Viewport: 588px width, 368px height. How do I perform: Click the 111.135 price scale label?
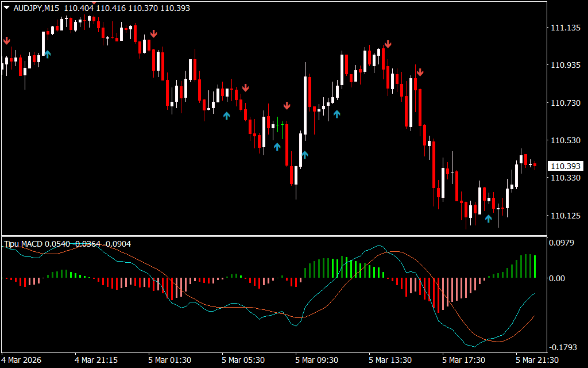pyautogui.click(x=566, y=28)
